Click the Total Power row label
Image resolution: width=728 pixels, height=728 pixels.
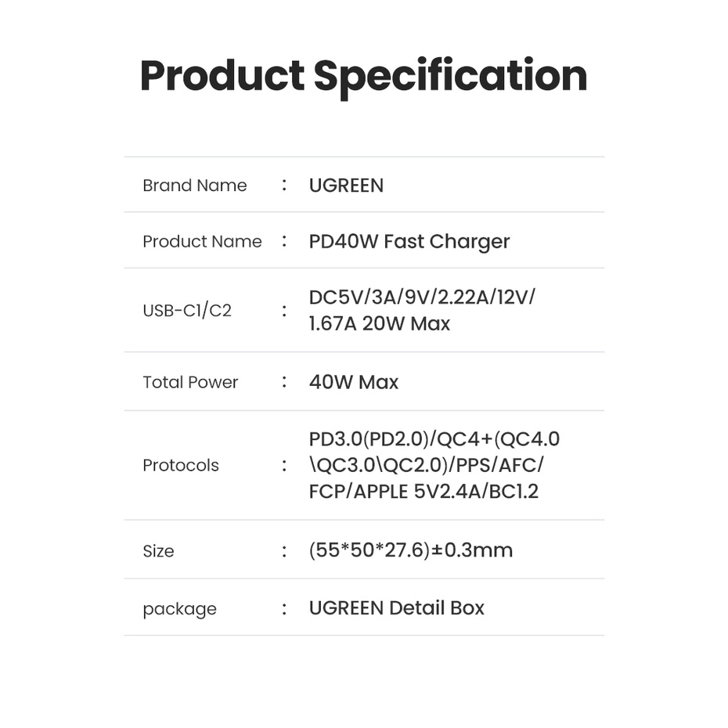click(190, 382)
